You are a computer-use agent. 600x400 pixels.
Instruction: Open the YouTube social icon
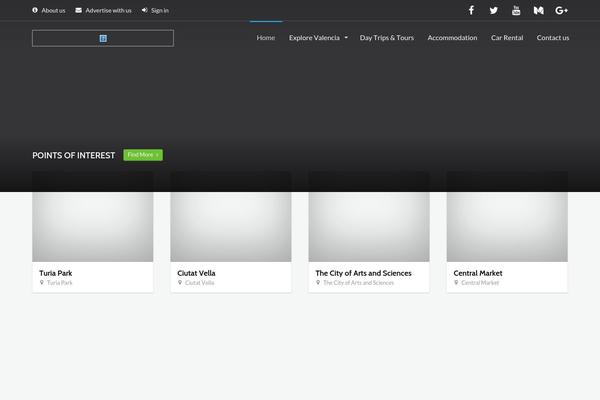pos(516,10)
